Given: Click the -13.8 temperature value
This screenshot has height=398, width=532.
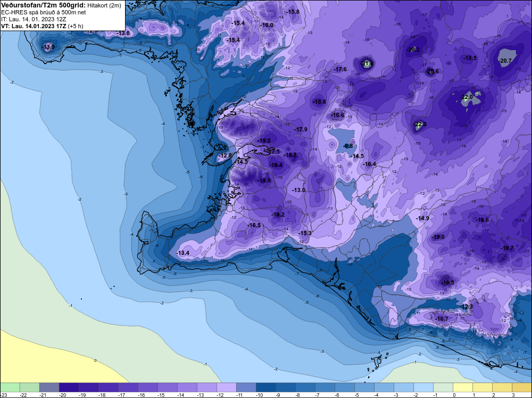Looking at the screenshot, I should tap(123, 33).
